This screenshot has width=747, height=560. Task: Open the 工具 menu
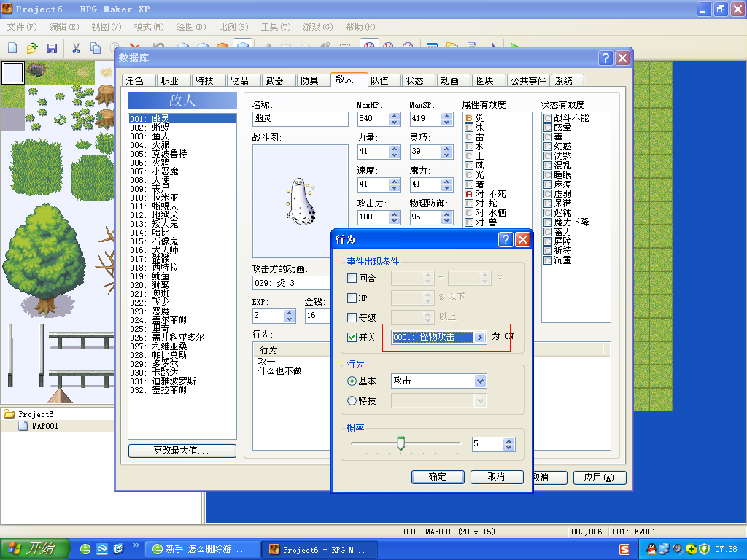275,27
